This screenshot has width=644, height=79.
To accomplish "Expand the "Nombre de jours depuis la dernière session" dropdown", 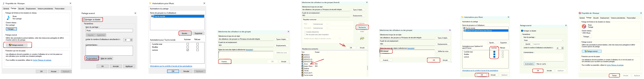I will [x=337, y=39].
